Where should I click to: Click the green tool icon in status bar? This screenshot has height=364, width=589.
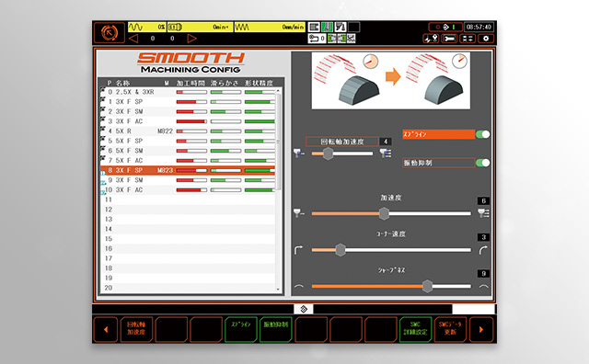point(327,27)
